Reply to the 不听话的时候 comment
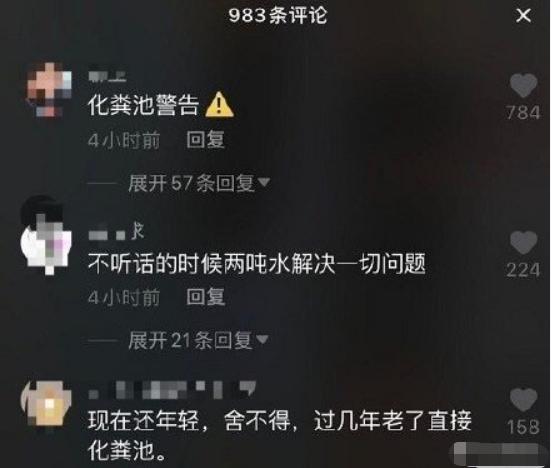 (205, 297)
